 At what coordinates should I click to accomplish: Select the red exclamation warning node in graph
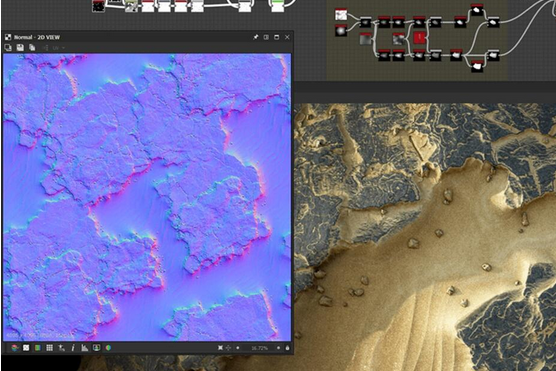tap(419, 37)
